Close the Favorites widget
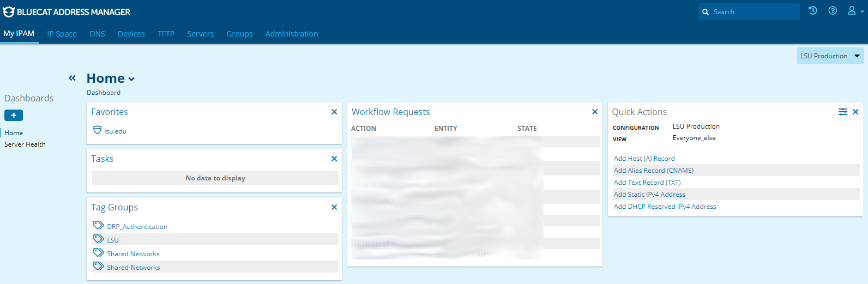The image size is (868, 284). tap(334, 112)
